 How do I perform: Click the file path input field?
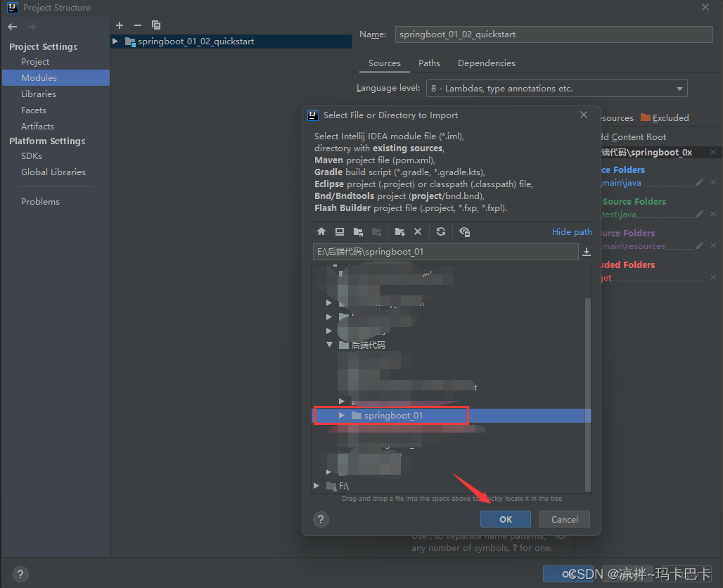coord(445,252)
